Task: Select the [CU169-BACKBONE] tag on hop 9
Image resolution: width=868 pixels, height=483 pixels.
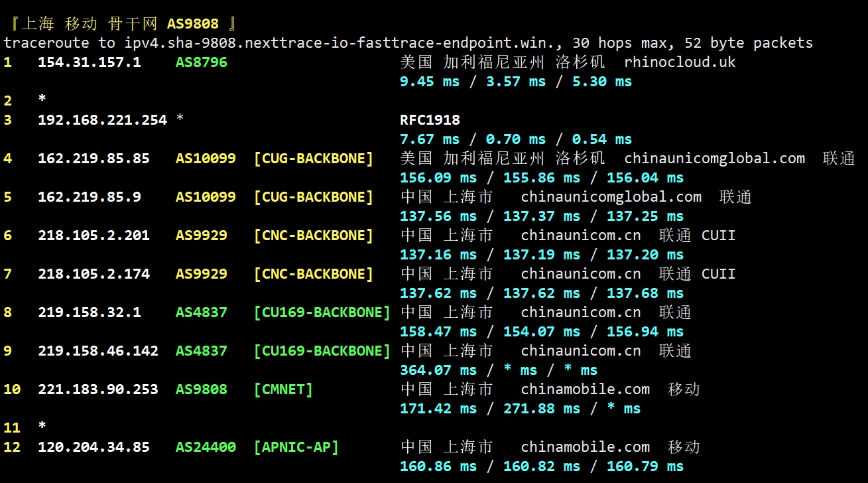Action: click(x=322, y=351)
